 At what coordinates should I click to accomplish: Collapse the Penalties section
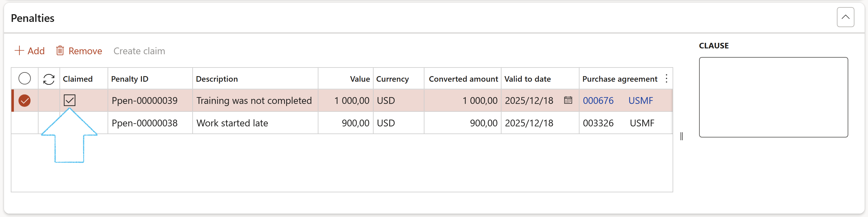coord(845,17)
